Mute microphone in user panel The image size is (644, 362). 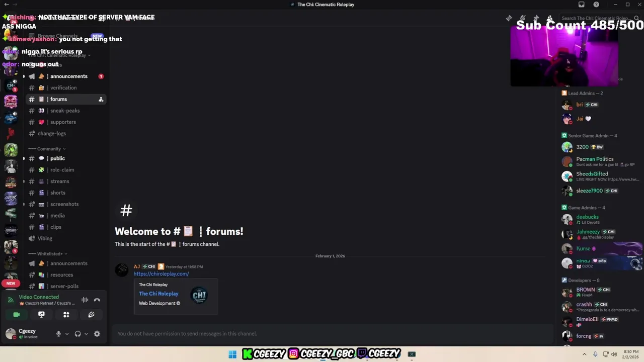coord(58,334)
